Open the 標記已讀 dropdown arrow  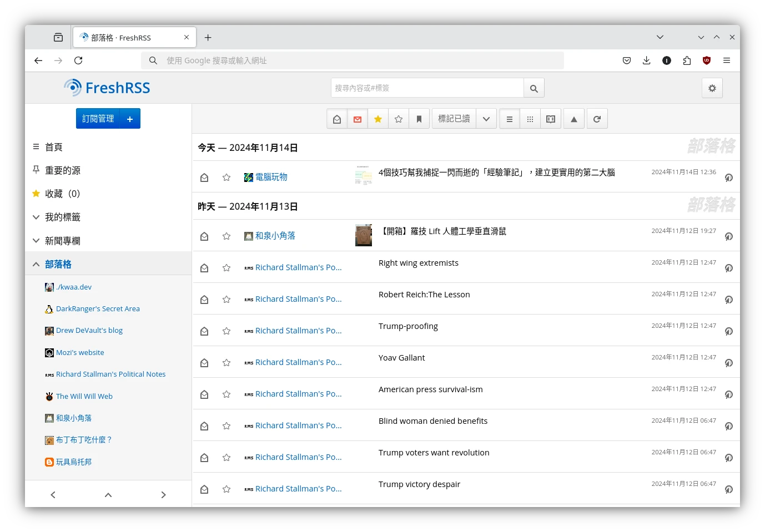(486, 119)
